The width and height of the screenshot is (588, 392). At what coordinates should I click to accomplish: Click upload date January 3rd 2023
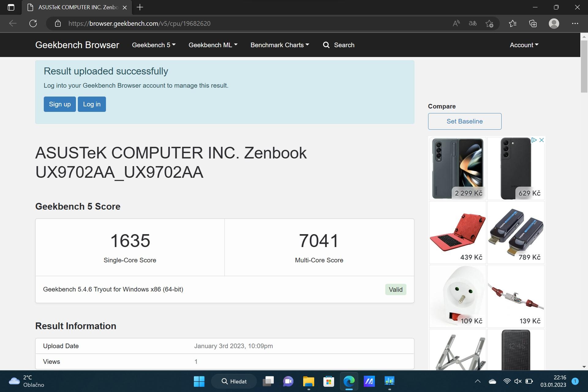(x=233, y=346)
